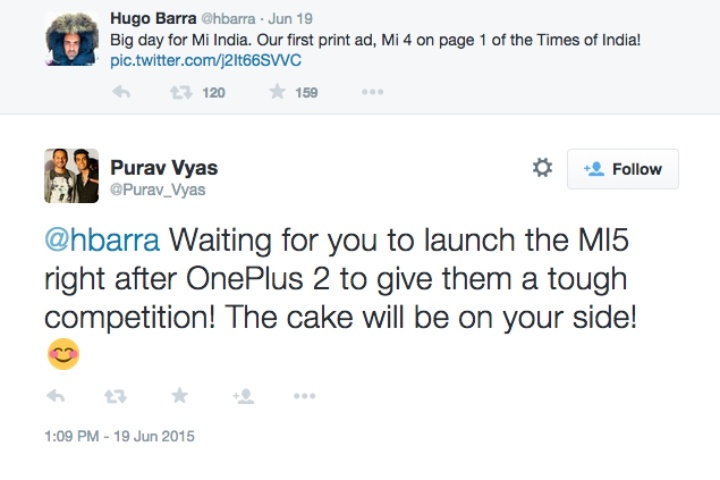Favorite Purav Vyas's tweet with star
720x480 pixels.
(179, 396)
